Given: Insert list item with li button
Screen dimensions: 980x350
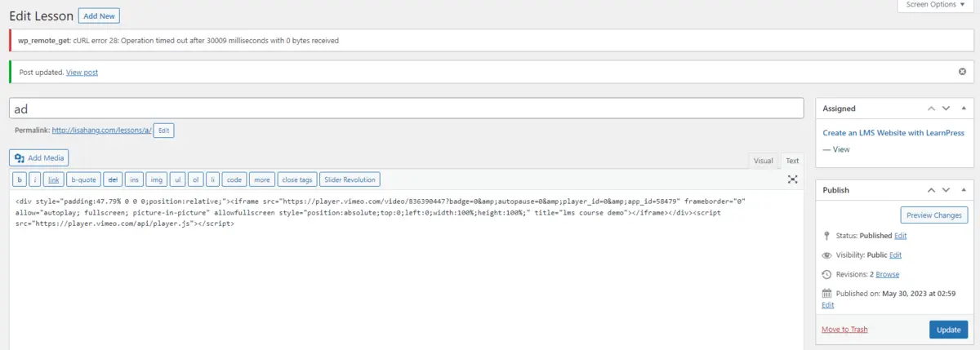Looking at the screenshot, I should pos(212,179).
